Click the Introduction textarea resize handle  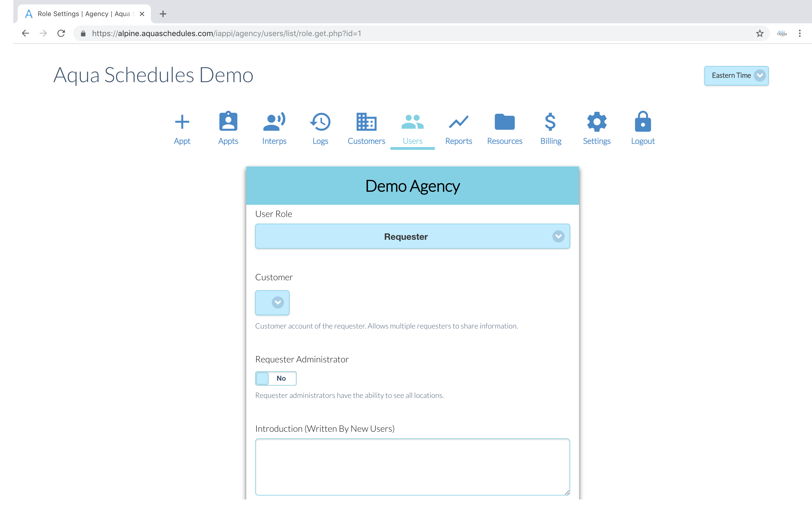[x=567, y=493]
